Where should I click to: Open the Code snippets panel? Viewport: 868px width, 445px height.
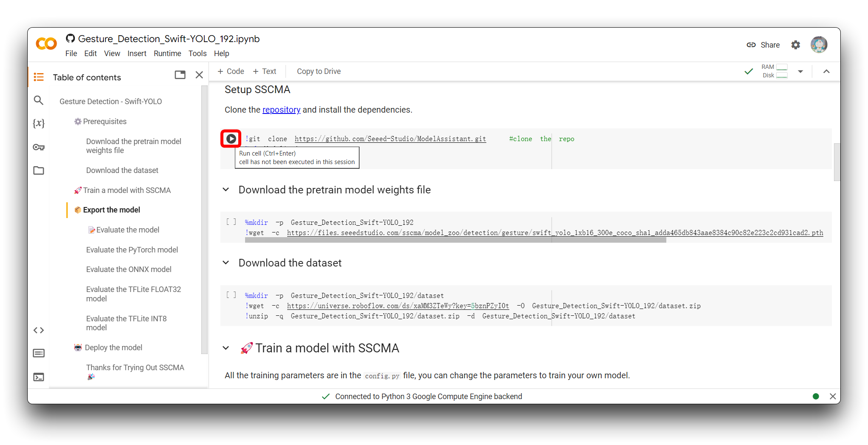[x=39, y=330]
